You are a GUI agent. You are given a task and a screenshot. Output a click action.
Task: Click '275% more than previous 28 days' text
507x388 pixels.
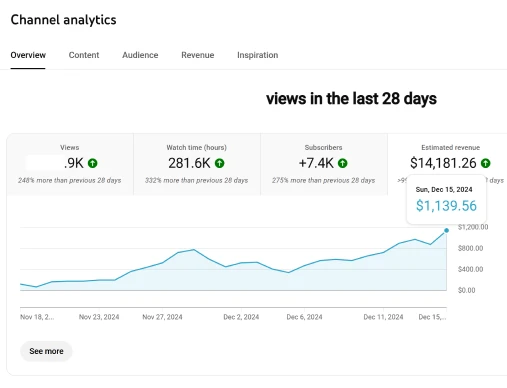324,180
